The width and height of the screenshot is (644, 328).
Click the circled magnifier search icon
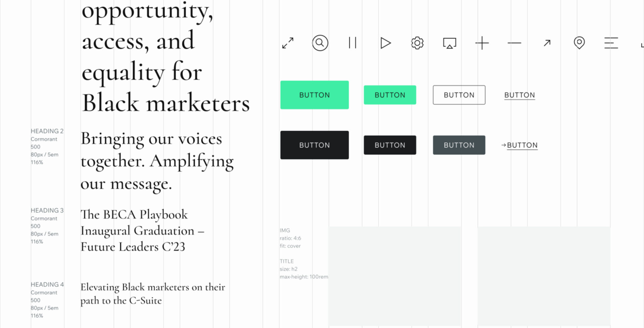click(320, 43)
